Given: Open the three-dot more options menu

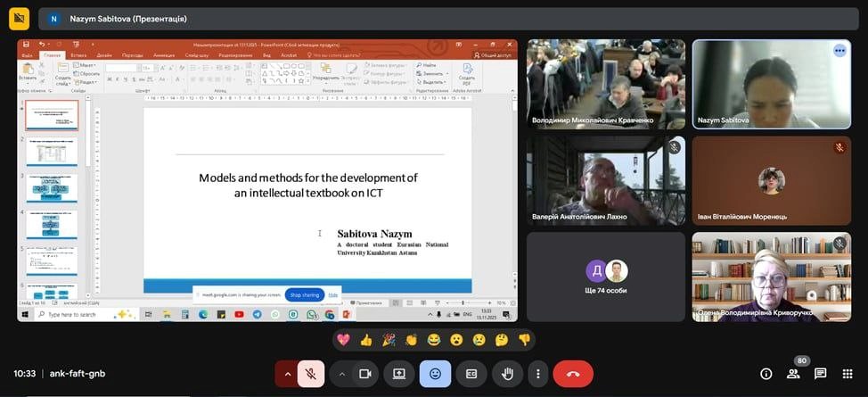Looking at the screenshot, I should point(536,374).
